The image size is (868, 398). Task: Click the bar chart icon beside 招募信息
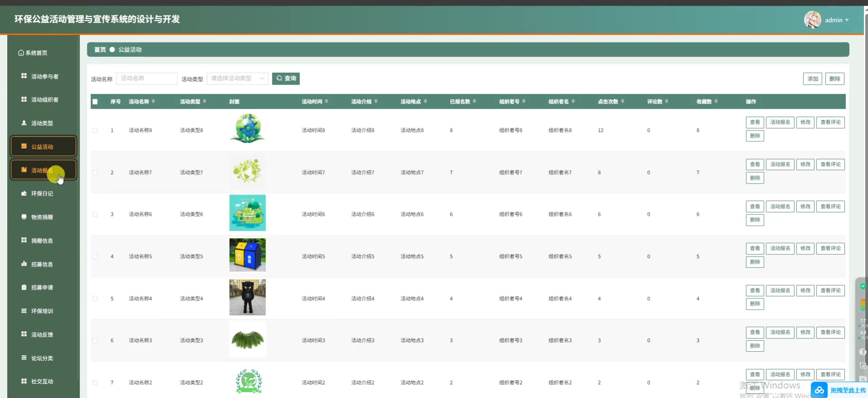tap(24, 264)
